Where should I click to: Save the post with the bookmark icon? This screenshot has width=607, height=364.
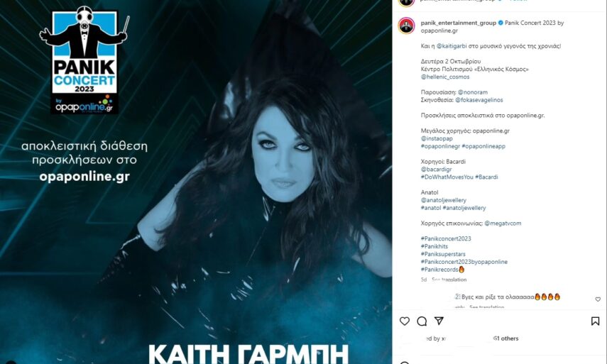(595, 321)
